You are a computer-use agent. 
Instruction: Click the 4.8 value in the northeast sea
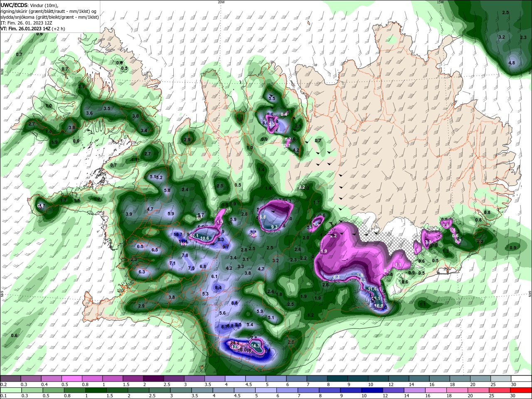(512, 63)
